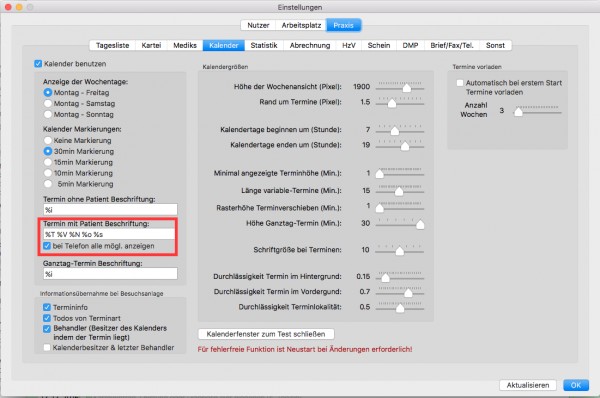Click Kalenderfenster zum Test schließen button
The width and height of the screenshot is (600, 398).
tap(266, 334)
